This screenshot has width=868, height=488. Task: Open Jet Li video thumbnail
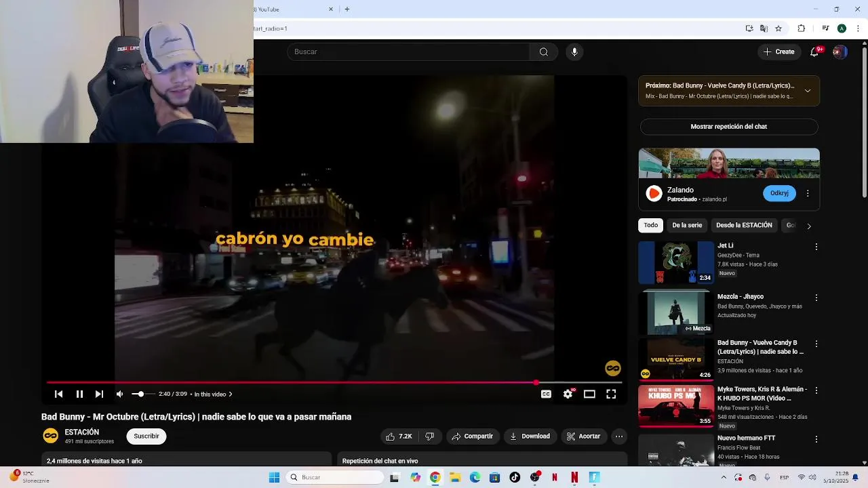tap(676, 262)
